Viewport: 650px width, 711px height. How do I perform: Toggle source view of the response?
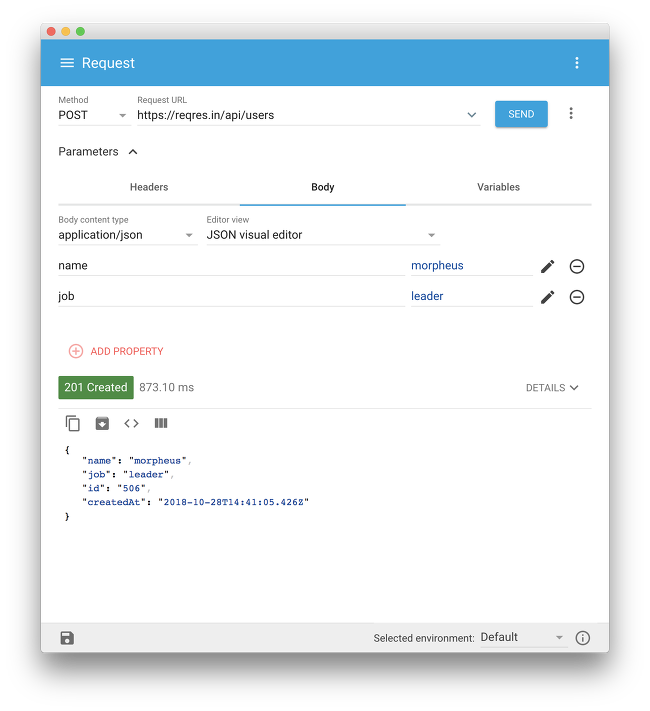132,423
